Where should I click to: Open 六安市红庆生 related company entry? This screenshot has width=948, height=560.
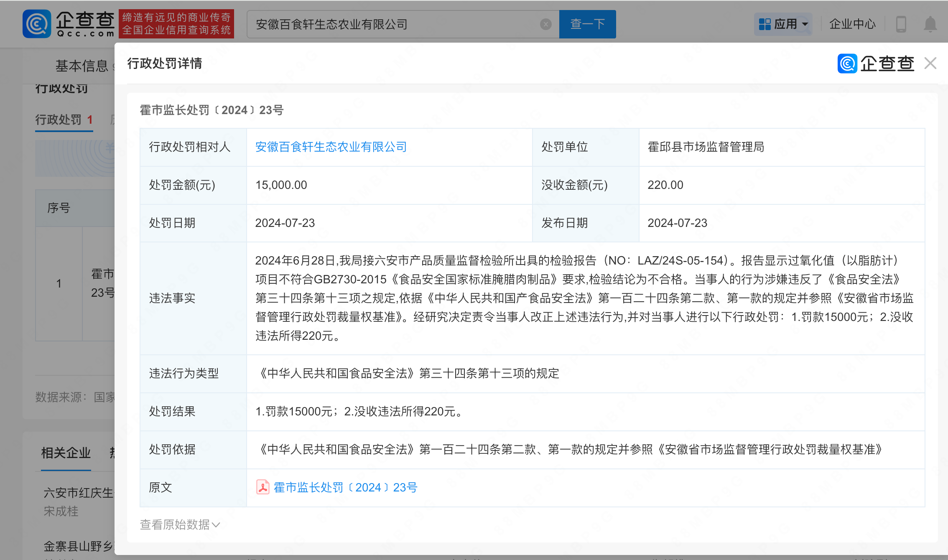point(78,493)
